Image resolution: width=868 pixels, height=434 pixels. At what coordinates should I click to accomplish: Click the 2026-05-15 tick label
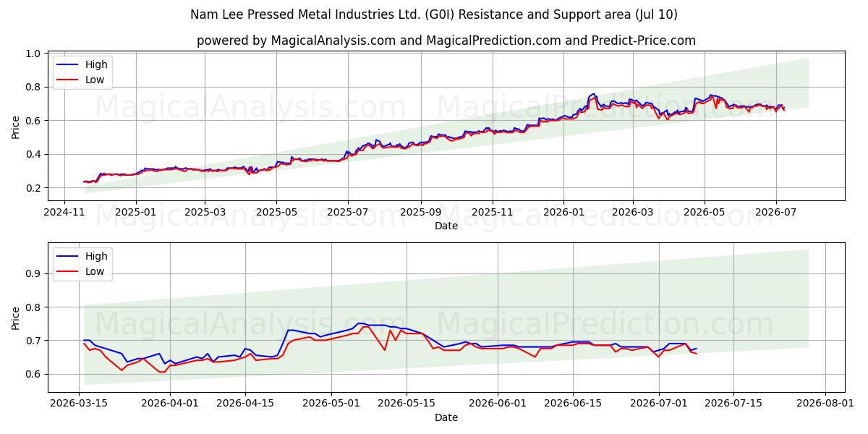[x=407, y=403]
